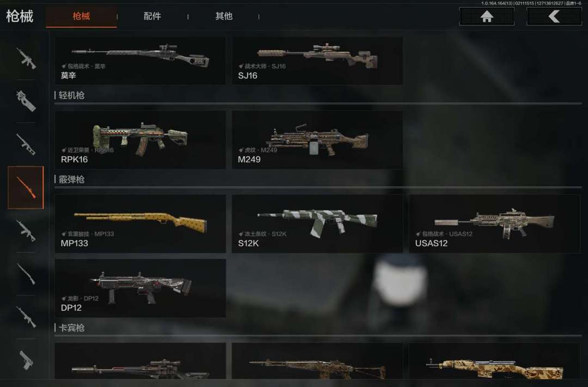Open the 莫辛 rifle card
588x387 pixels.
coord(140,61)
